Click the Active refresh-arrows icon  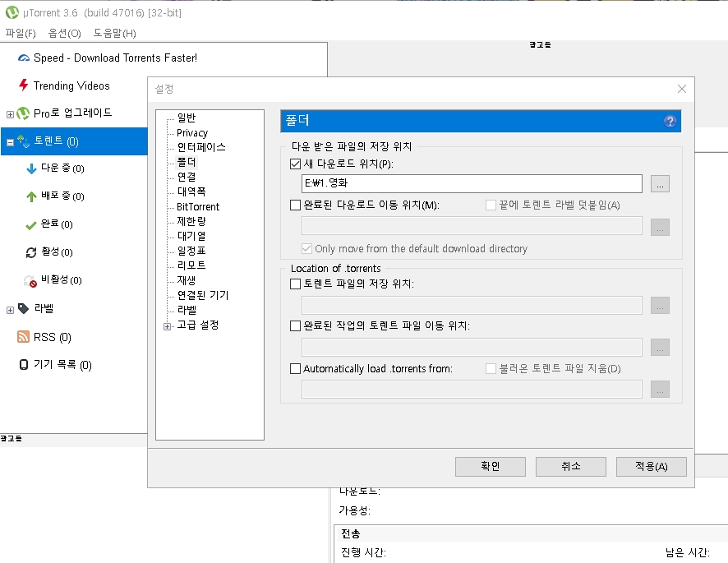[31, 252]
